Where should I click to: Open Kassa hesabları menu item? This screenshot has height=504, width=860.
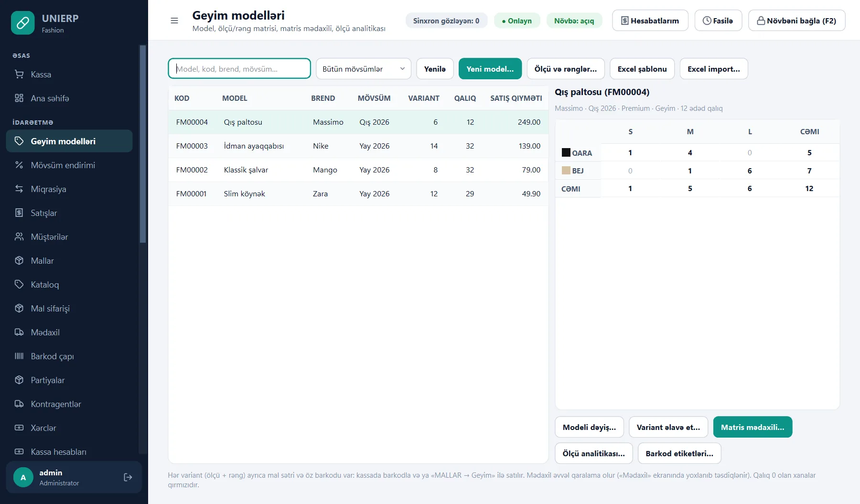point(69,451)
